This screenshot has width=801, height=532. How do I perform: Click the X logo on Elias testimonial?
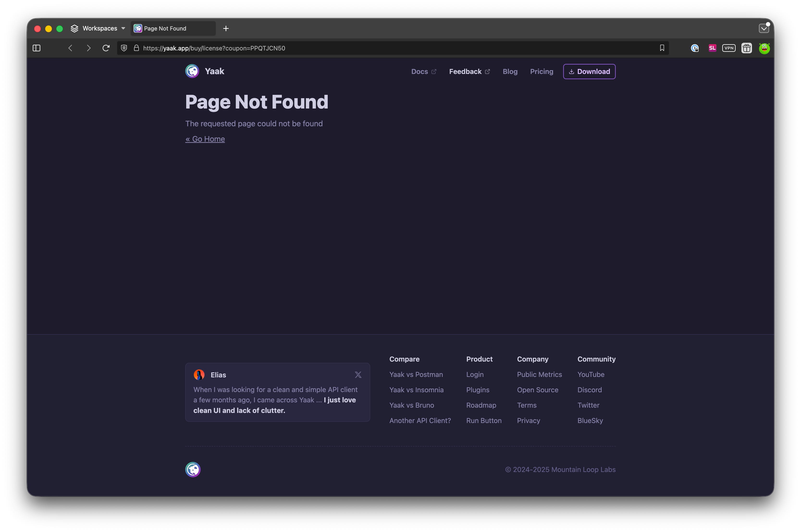tap(358, 375)
